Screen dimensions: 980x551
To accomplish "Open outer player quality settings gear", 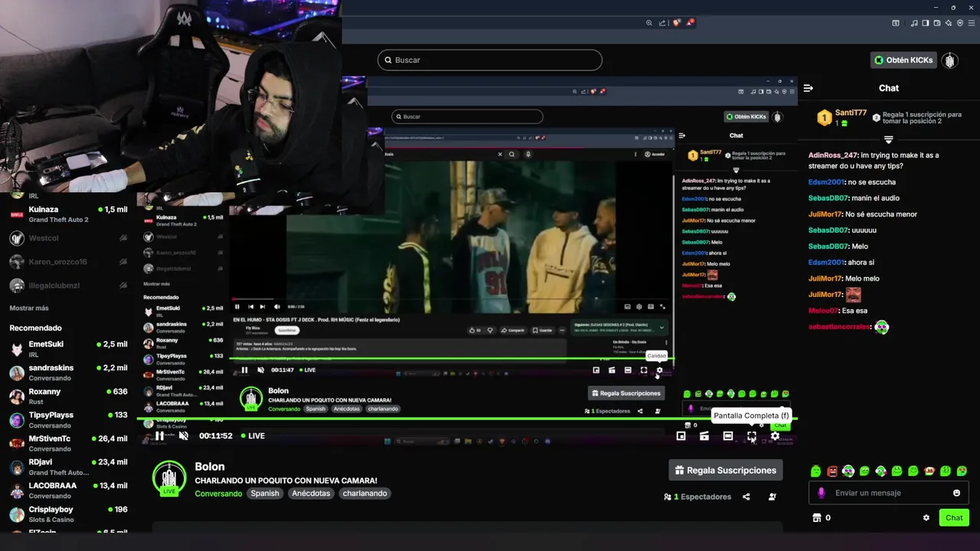I will (775, 436).
